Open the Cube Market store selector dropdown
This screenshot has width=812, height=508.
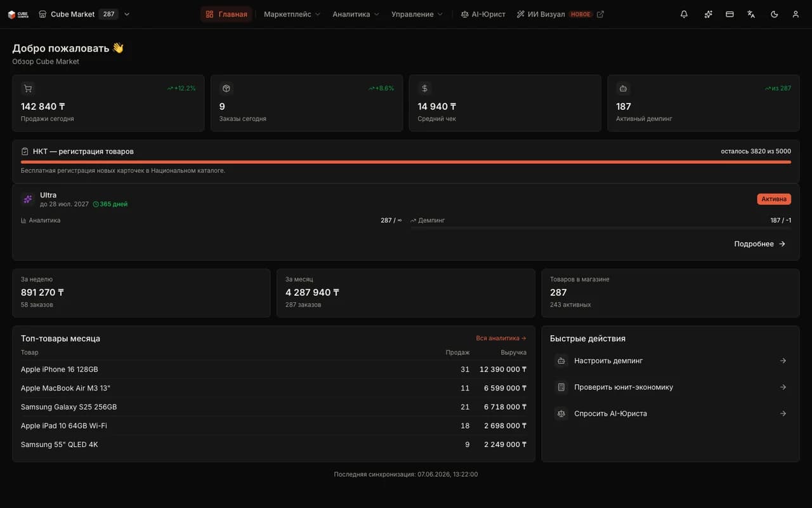pyautogui.click(x=84, y=14)
